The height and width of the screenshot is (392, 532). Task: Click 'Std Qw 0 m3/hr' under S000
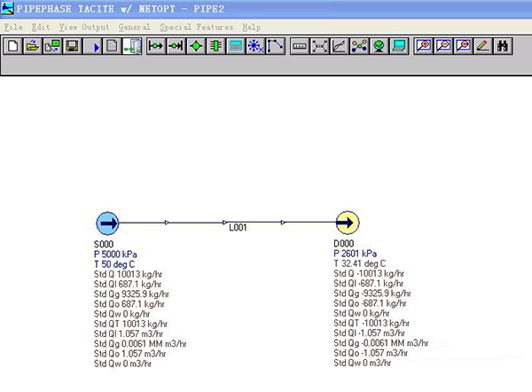pyautogui.click(x=122, y=364)
